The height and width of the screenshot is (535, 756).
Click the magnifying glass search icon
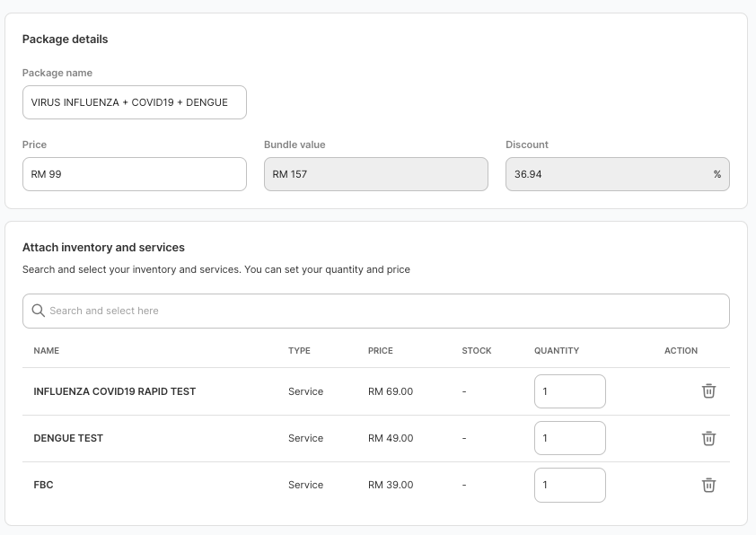[38, 311]
